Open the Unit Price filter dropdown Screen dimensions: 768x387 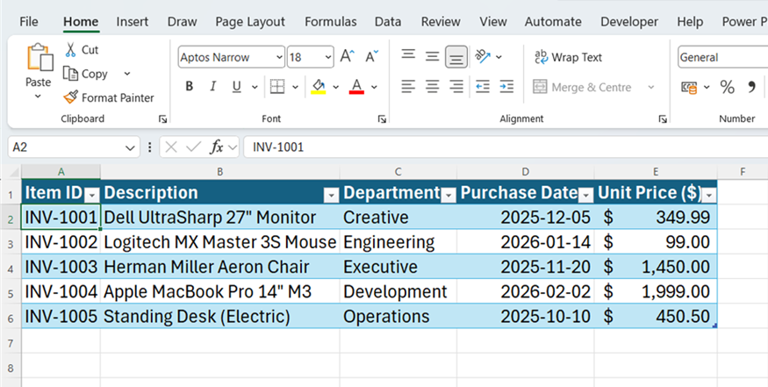(709, 195)
